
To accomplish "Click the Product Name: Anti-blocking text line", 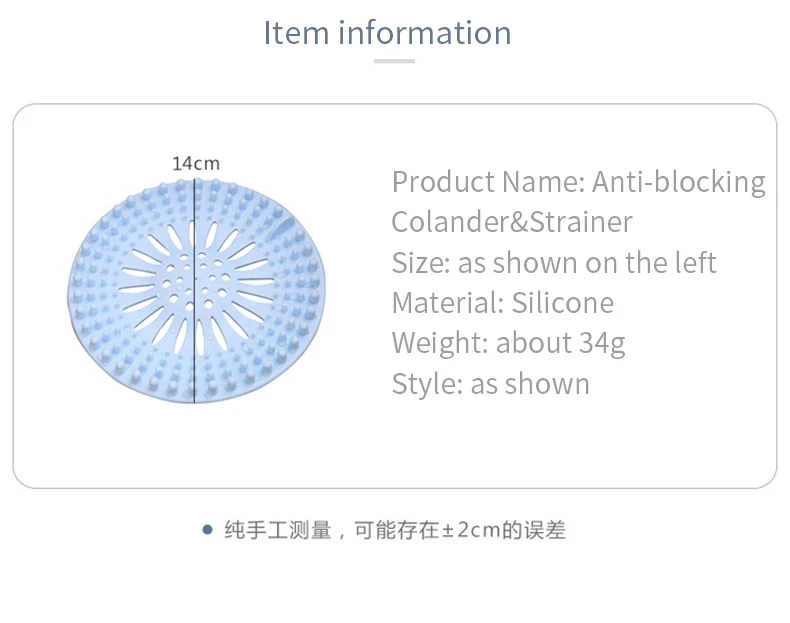I will point(578,182).
